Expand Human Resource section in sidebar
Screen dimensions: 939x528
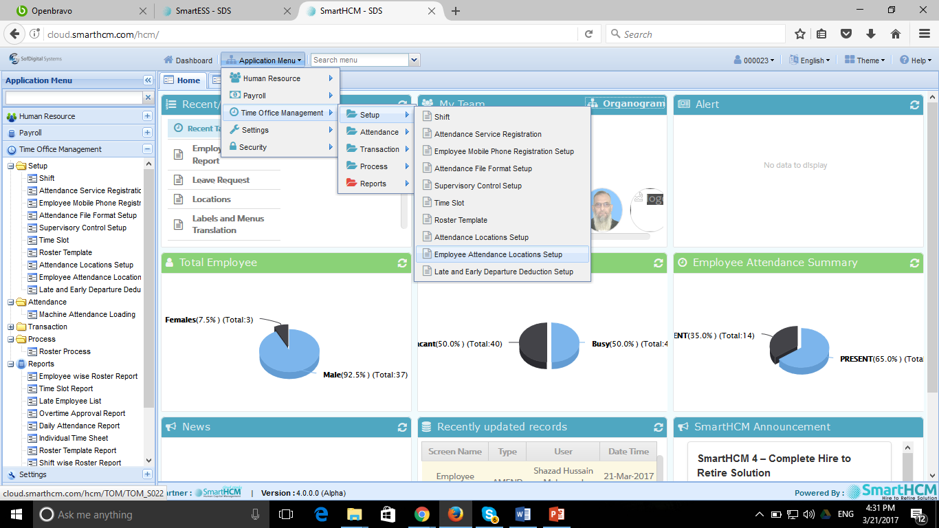coord(147,116)
